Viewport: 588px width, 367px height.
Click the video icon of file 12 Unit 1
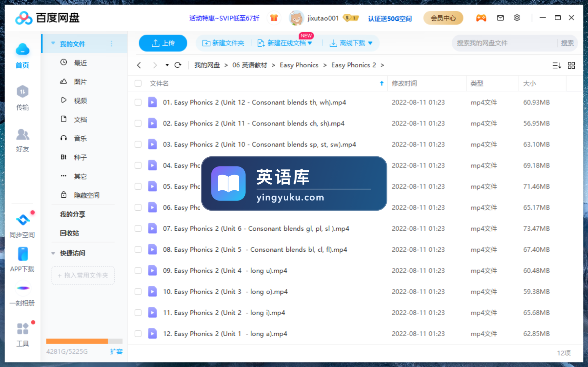(153, 334)
